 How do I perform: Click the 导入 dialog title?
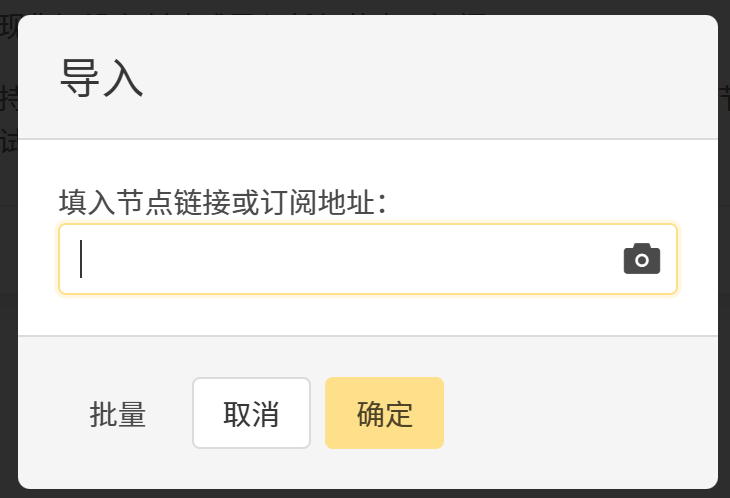pyautogui.click(x=102, y=78)
